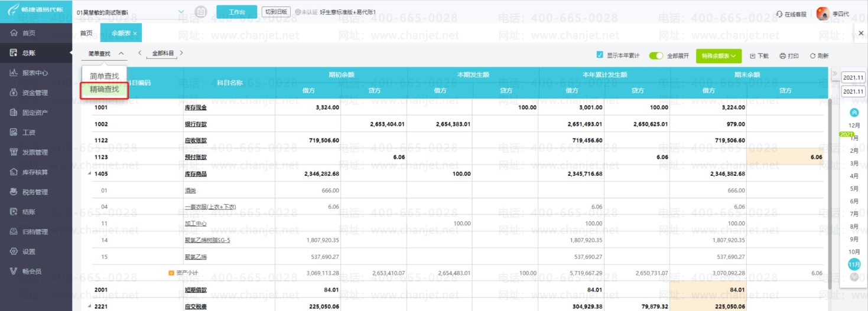Select 11月 highlighted month
Image resolution: width=868 pixels, height=311 pixels.
[x=854, y=264]
